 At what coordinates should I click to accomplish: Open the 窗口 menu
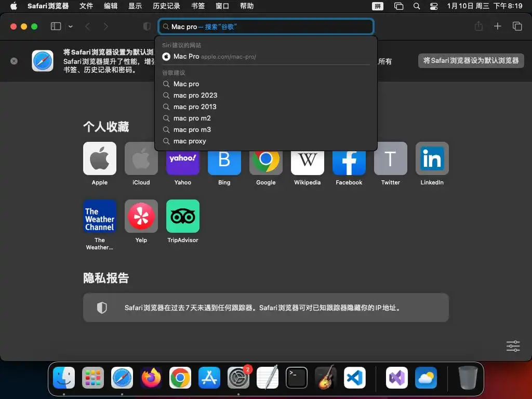pyautogui.click(x=222, y=6)
